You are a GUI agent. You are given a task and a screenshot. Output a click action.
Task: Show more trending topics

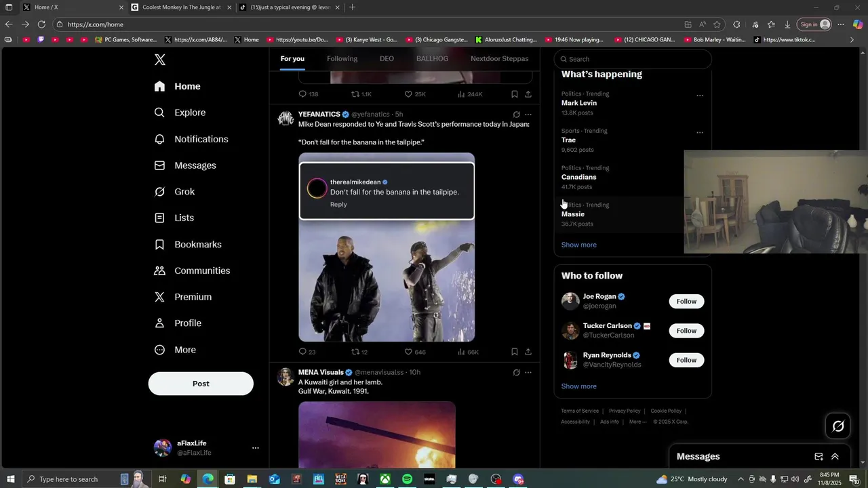(579, 245)
